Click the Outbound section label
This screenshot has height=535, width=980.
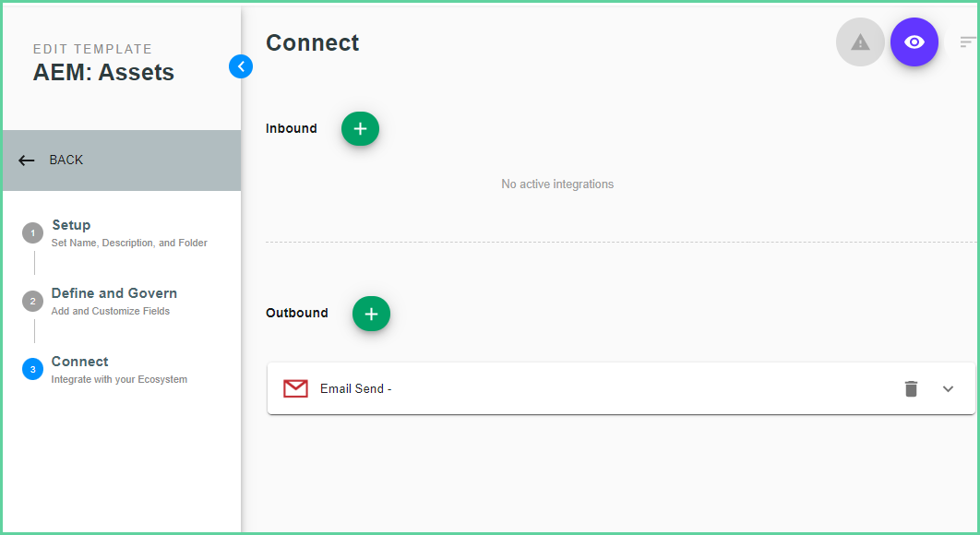tap(297, 313)
